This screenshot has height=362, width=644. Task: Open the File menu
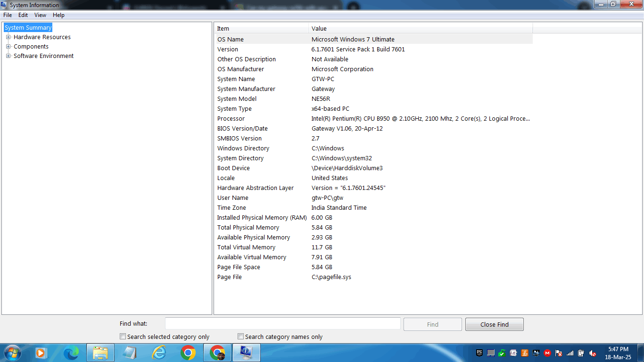tap(8, 15)
